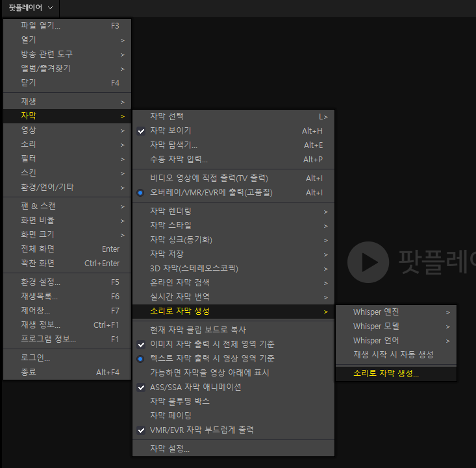This screenshot has width=476, height=468.
Task: Expand 자막 스타일 submenu
Action: click(233, 226)
